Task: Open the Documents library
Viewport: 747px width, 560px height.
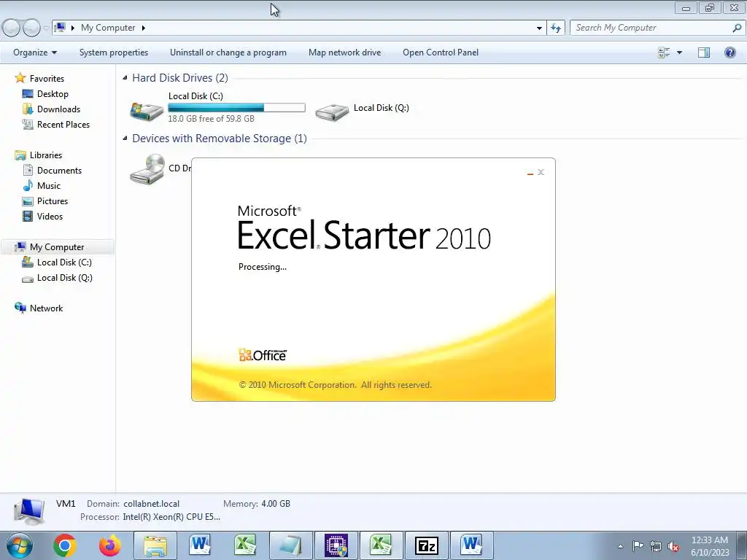Action: pos(59,171)
